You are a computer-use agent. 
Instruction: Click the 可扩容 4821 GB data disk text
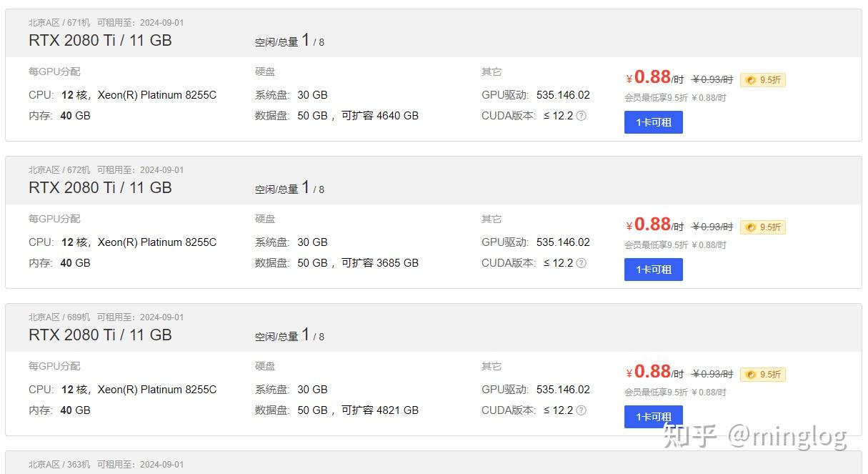[379, 410]
